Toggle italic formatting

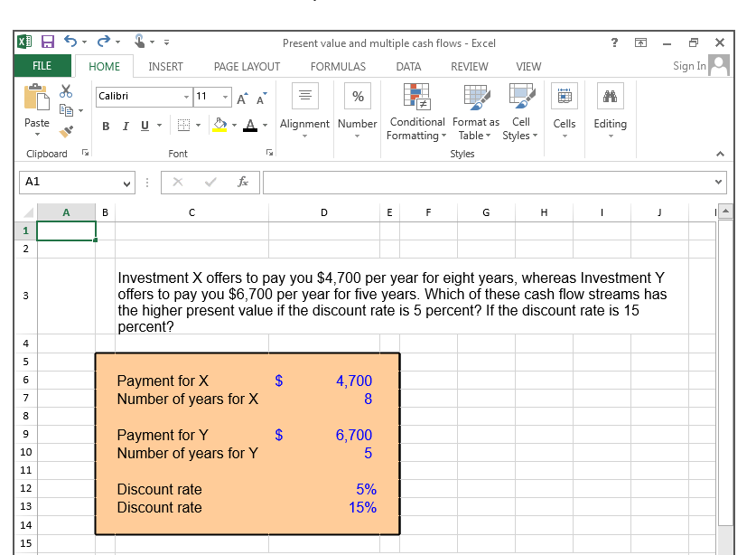(126, 127)
